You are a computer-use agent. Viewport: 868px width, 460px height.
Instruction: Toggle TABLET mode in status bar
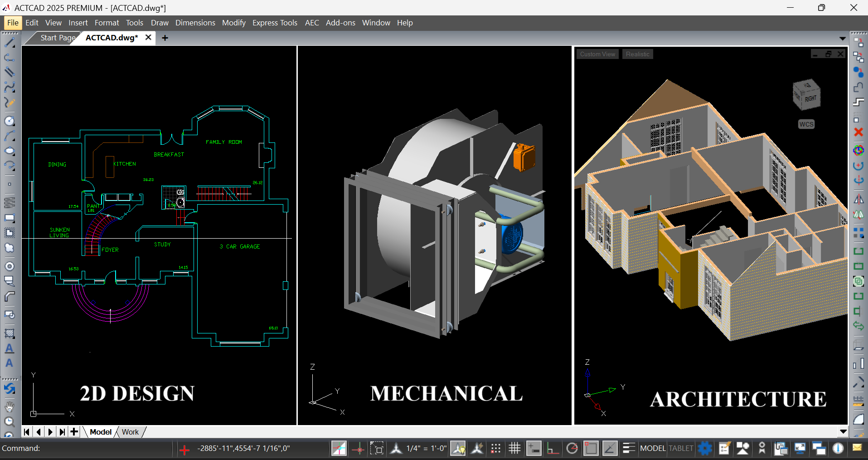681,448
